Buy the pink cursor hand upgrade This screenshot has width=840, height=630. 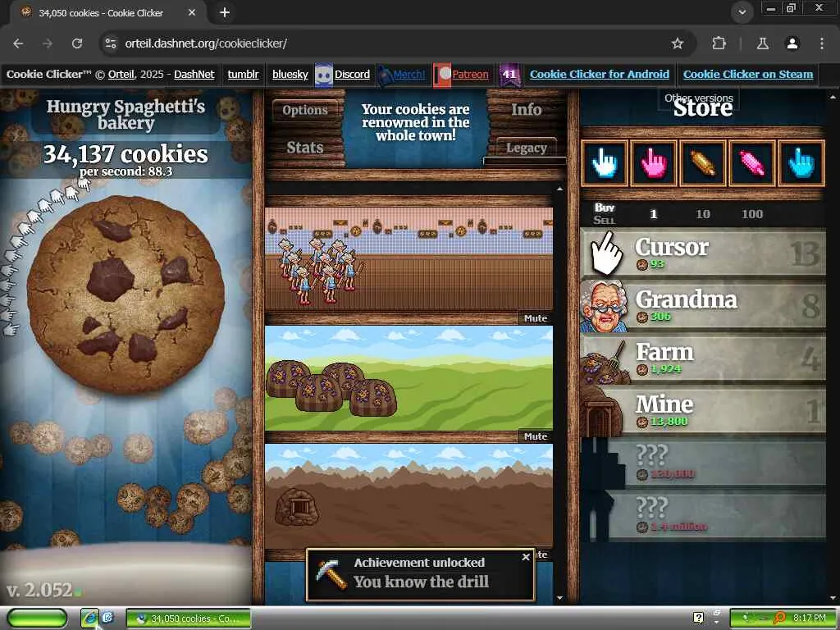coord(654,163)
